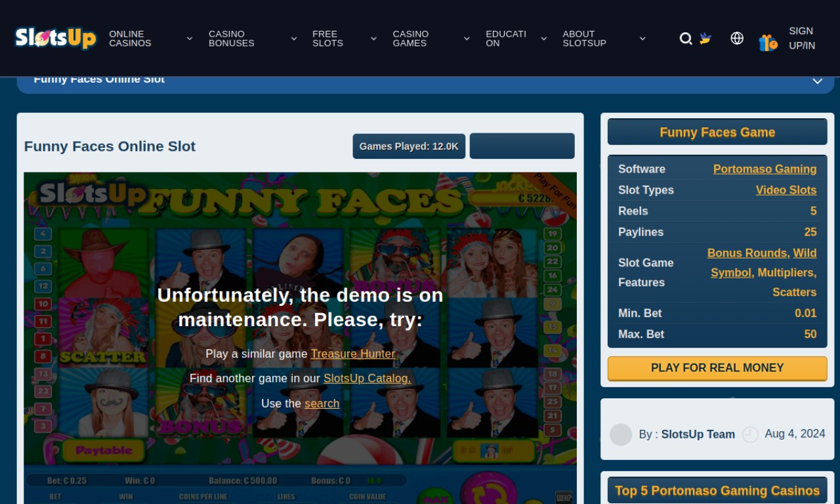Viewport: 840px width, 504px height.
Task: Open About SlotsUp menu item
Action: (584, 39)
